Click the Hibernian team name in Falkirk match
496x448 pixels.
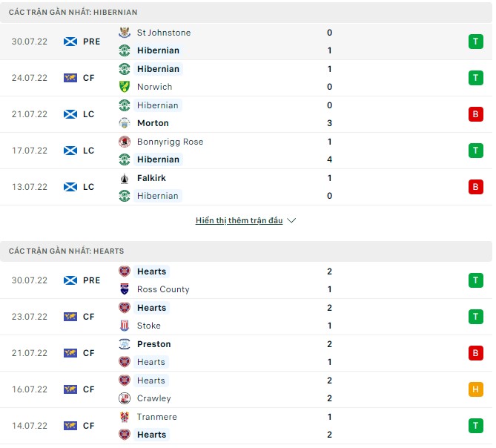[157, 196]
